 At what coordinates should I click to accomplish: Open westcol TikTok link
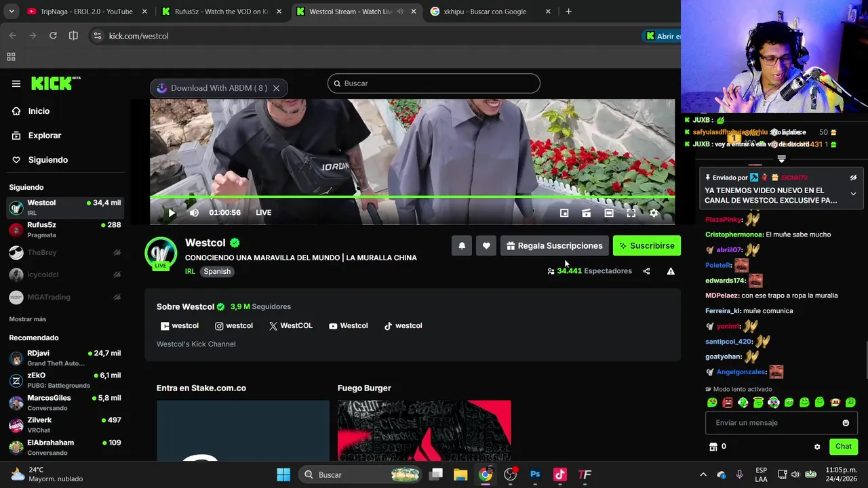(x=403, y=326)
